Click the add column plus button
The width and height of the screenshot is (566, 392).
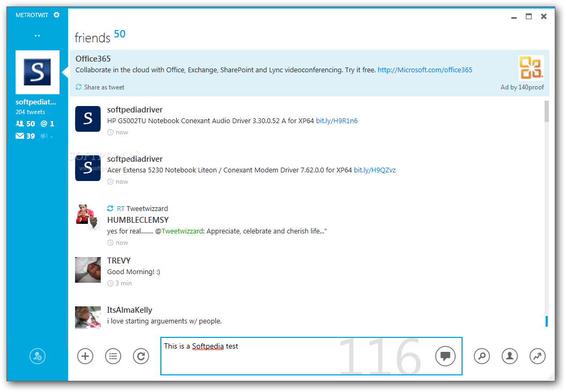[x=85, y=356]
